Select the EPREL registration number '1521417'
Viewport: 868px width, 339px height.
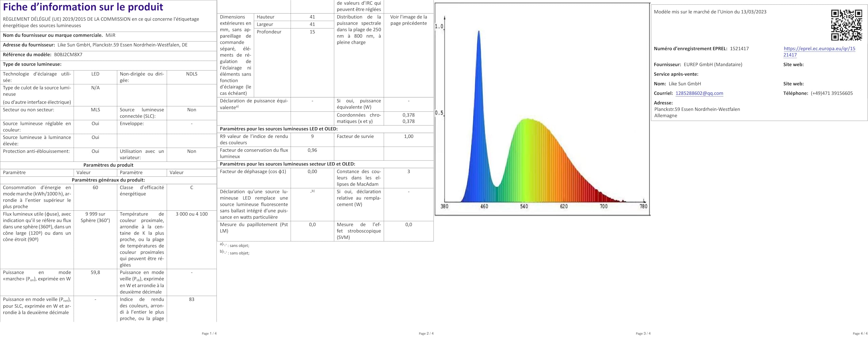tap(739, 48)
